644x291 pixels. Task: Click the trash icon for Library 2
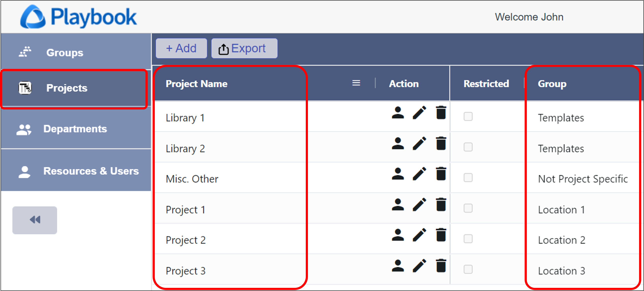click(x=441, y=143)
